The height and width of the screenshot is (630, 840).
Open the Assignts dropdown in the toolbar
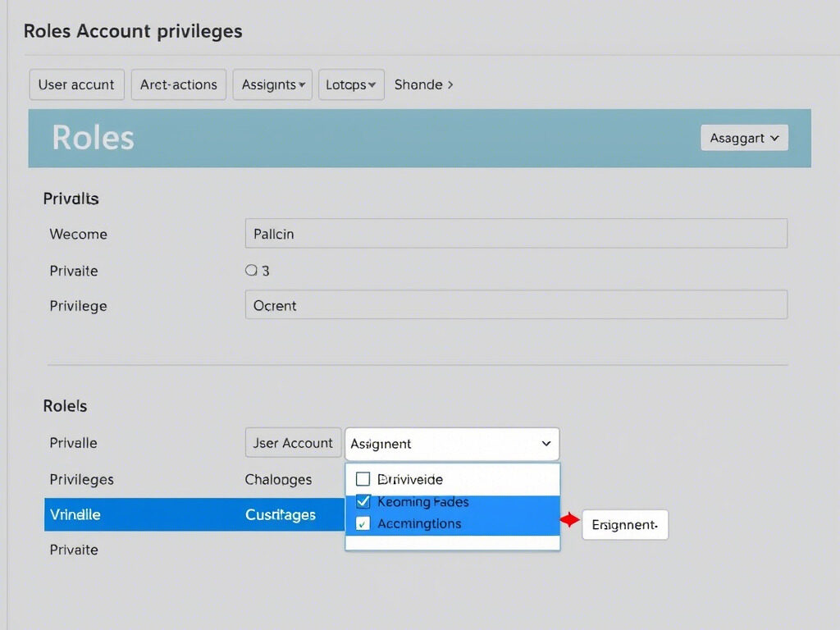click(x=274, y=84)
